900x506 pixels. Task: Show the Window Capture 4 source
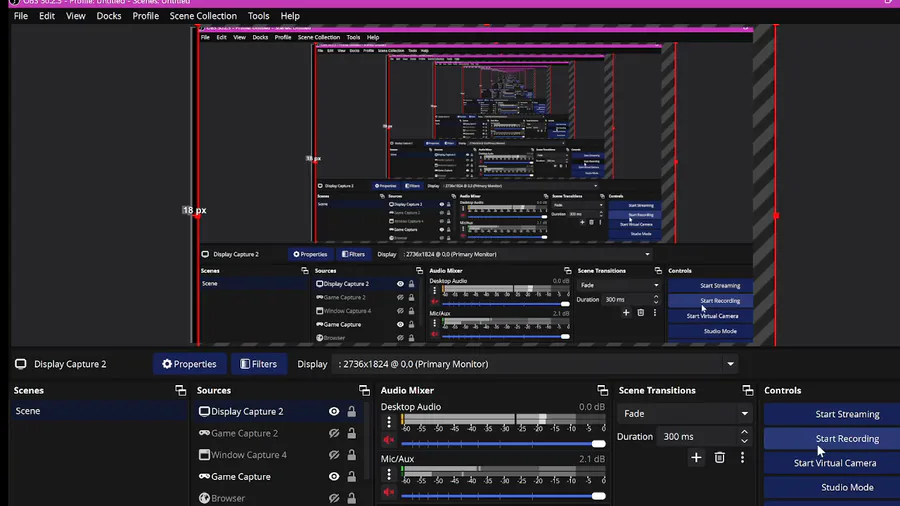tap(334, 455)
